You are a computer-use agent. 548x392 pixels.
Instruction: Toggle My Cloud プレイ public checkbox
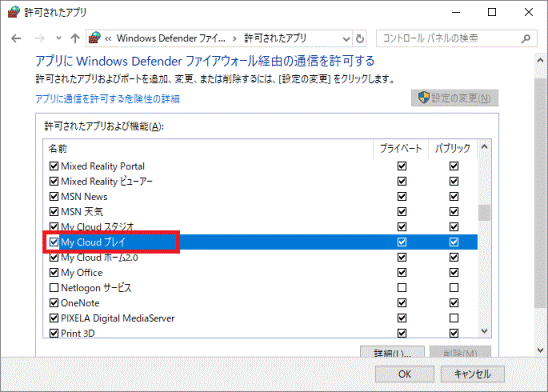tap(454, 242)
